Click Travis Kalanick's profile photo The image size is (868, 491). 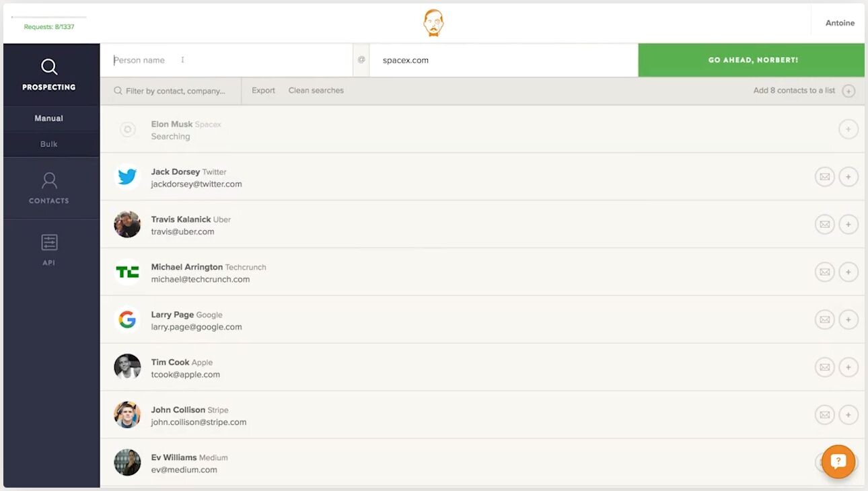(x=127, y=225)
